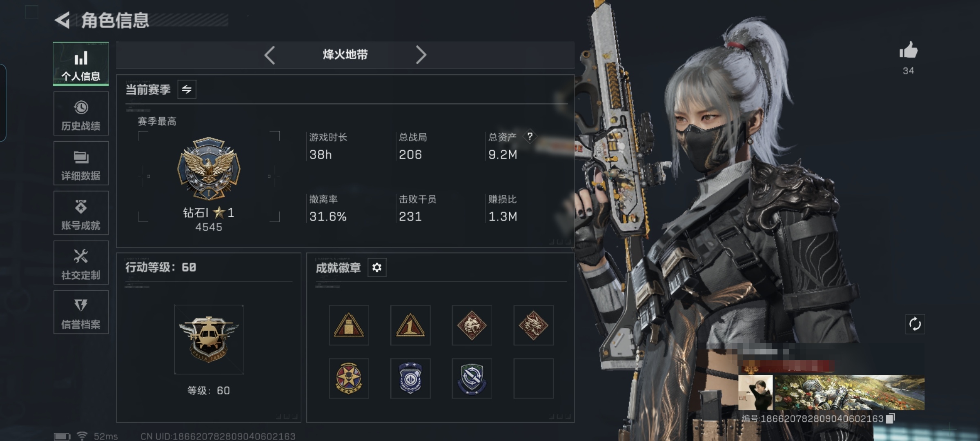Switch to the next mode after 烽火地带

tap(421, 55)
